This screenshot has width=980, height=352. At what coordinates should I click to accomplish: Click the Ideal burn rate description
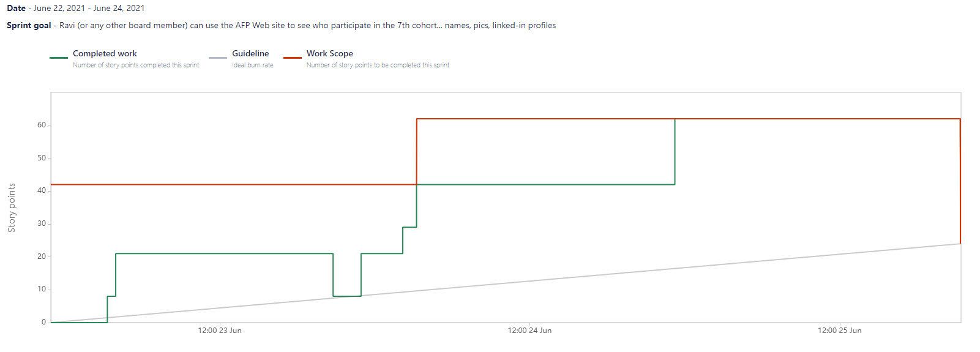coord(253,65)
